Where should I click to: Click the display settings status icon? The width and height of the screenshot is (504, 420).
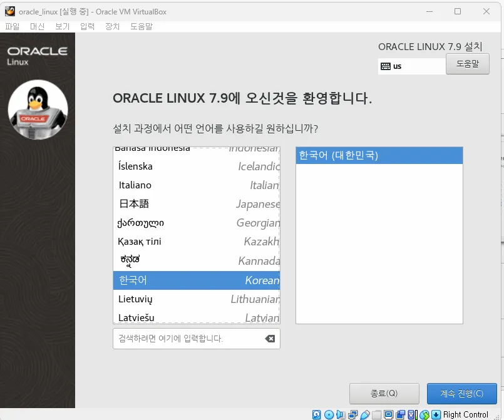[x=388, y=414]
